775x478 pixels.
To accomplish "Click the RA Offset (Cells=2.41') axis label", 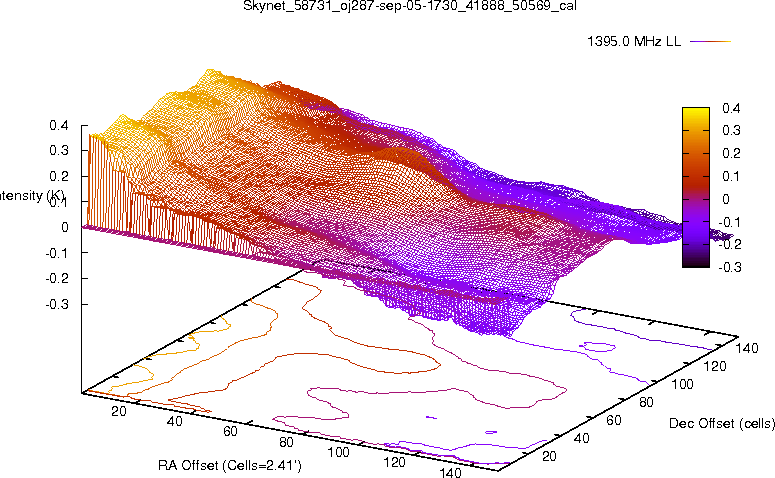I will click(230, 465).
